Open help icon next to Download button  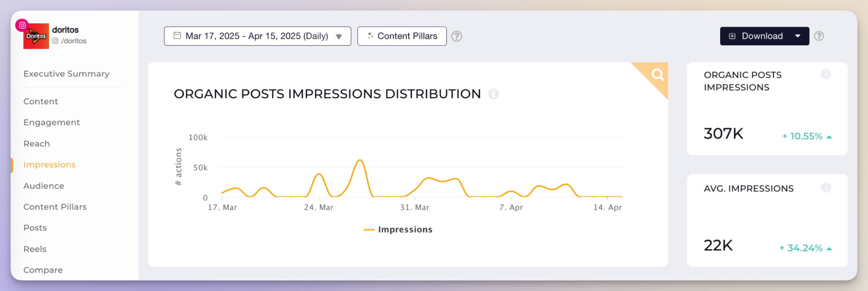pyautogui.click(x=819, y=36)
